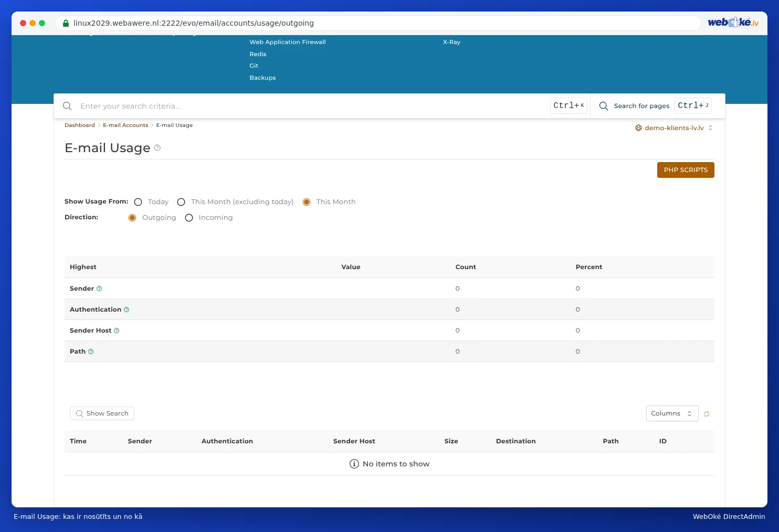The height and width of the screenshot is (532, 779).
Task: Click the Sender Host row help icon
Action: point(117,331)
